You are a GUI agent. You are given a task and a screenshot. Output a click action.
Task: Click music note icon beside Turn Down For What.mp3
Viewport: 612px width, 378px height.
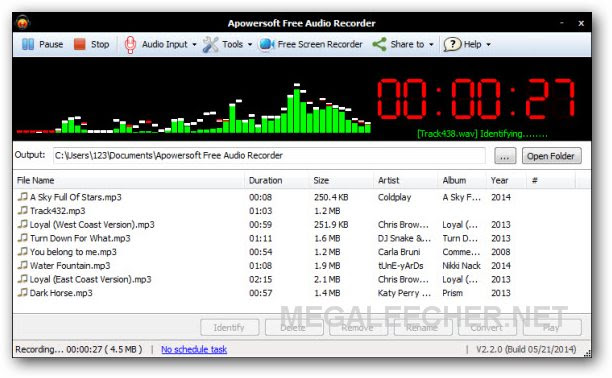coord(23,238)
